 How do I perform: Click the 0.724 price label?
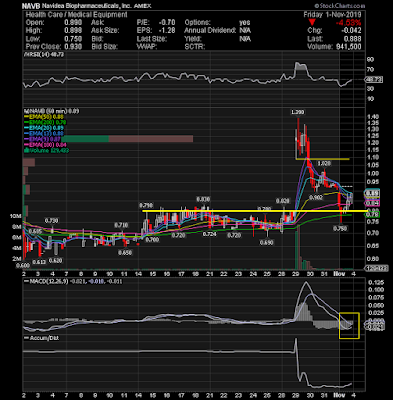[210, 234]
